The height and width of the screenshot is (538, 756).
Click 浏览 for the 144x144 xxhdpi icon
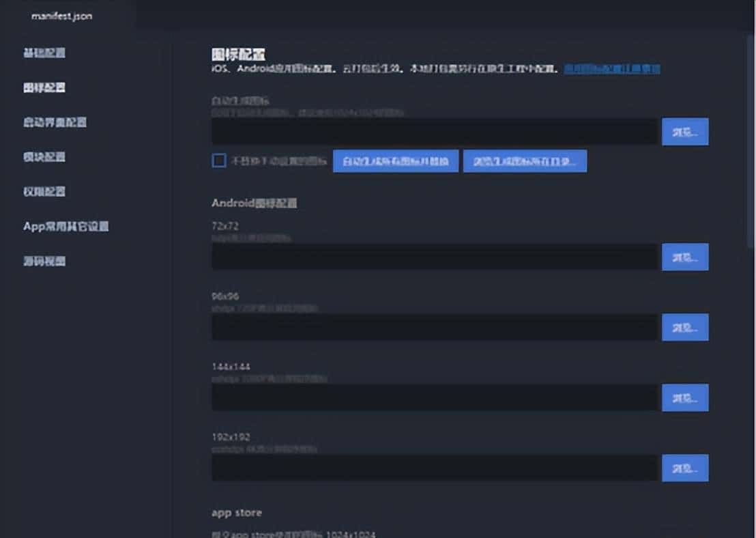(685, 397)
